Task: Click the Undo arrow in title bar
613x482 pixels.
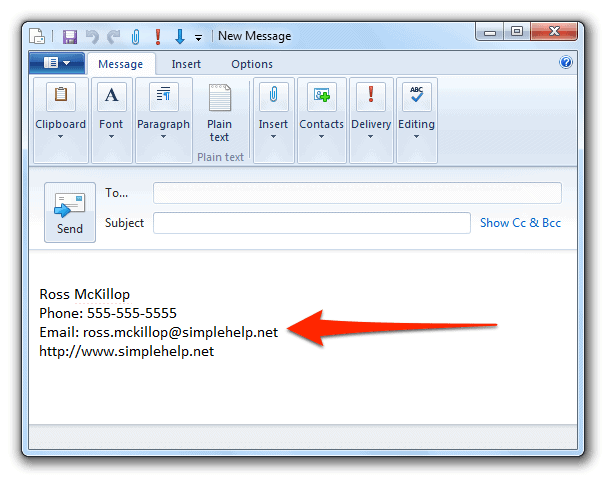Action: (x=92, y=36)
